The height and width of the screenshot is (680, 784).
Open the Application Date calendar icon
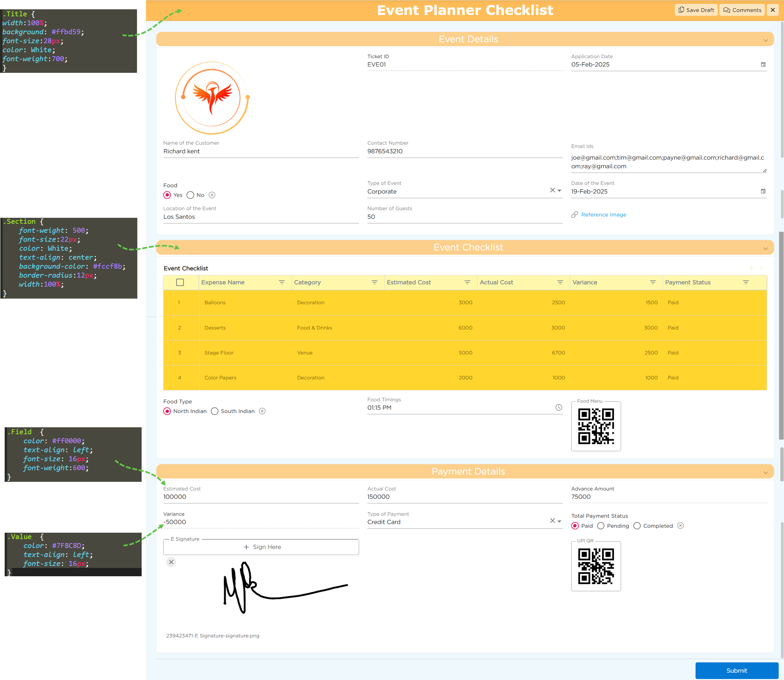763,65
